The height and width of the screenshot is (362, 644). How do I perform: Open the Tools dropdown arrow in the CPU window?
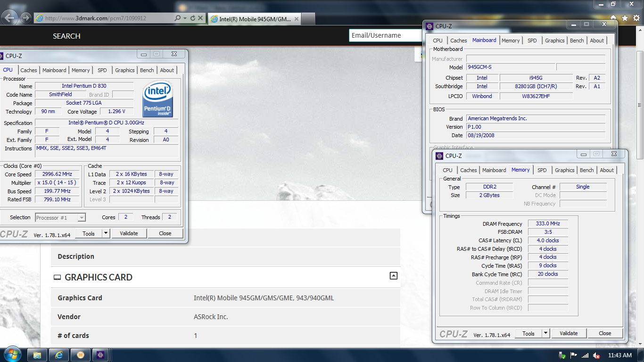tap(106, 233)
